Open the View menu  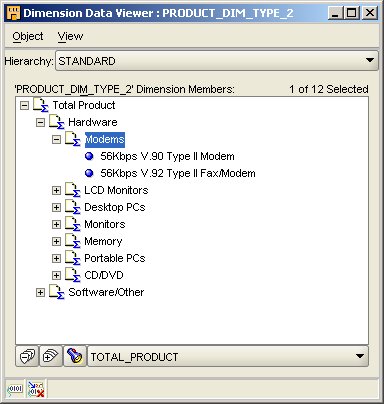coord(70,36)
